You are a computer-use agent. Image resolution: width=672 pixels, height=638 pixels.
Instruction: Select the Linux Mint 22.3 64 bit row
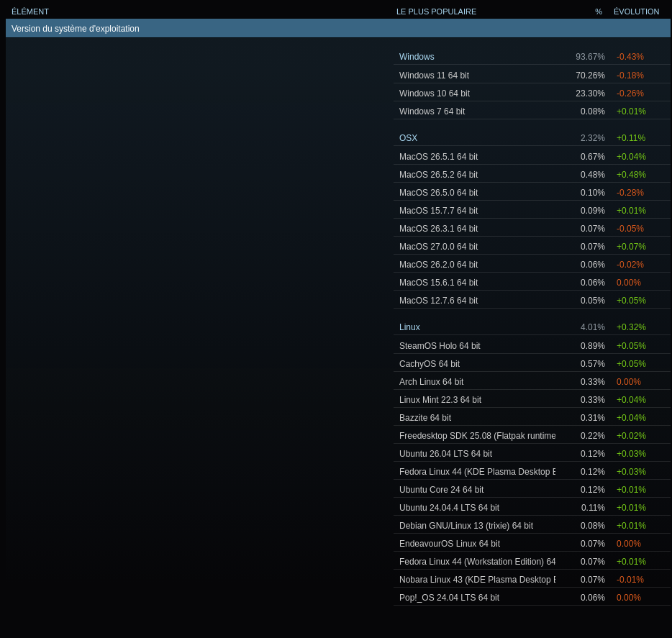(532, 399)
